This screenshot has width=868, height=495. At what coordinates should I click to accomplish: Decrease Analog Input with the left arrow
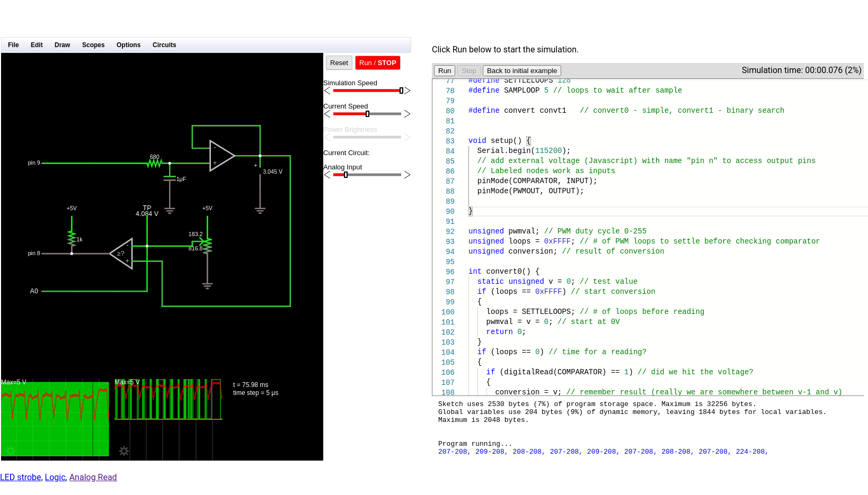click(x=326, y=175)
